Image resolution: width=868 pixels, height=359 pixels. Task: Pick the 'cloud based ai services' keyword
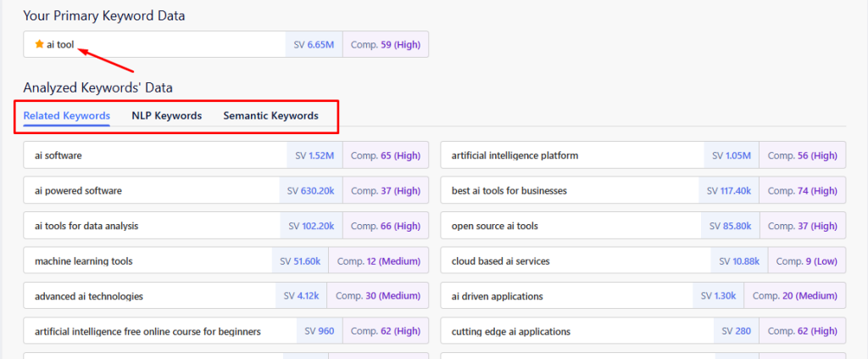tap(500, 261)
